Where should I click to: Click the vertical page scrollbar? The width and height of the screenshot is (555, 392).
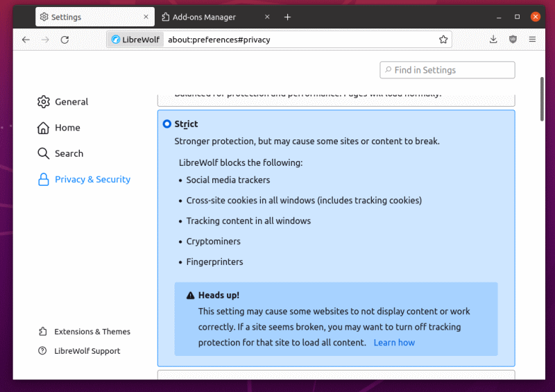(542, 99)
